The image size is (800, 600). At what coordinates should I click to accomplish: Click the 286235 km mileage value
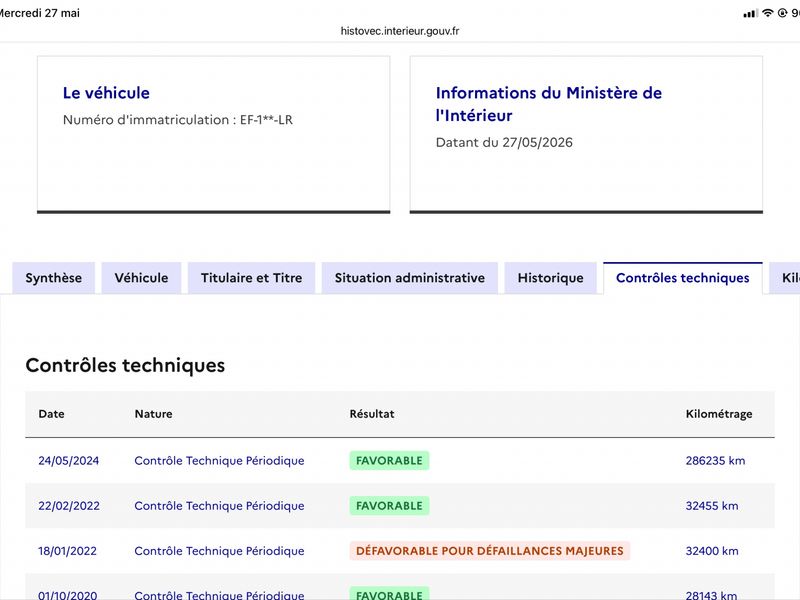pos(715,461)
